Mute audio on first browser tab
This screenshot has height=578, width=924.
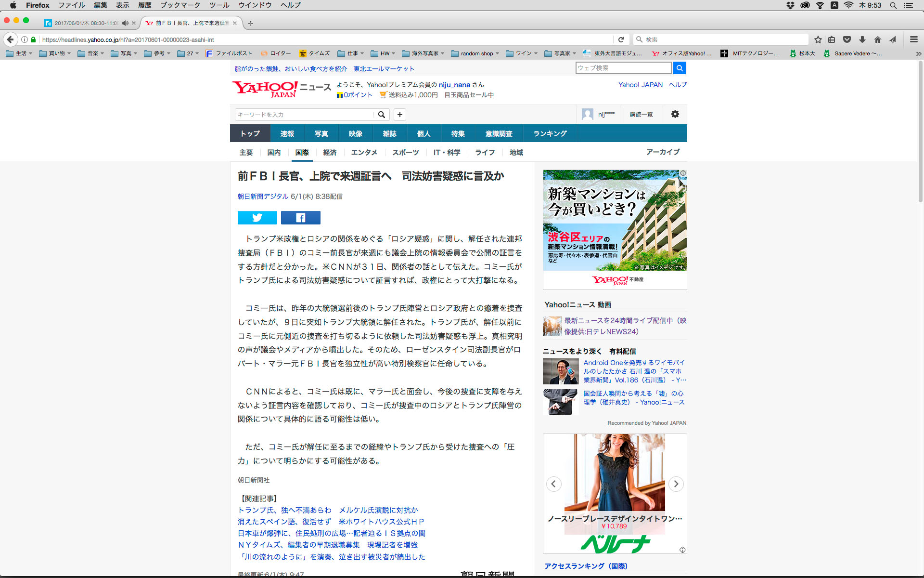point(125,23)
